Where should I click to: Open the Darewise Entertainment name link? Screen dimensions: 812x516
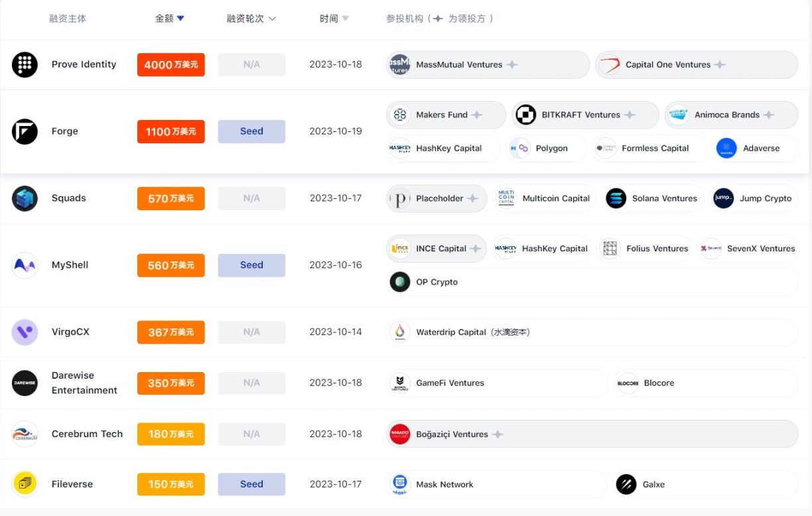(x=84, y=383)
